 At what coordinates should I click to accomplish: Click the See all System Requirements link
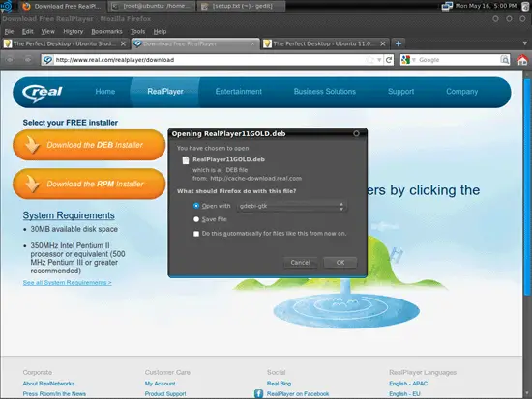click(67, 282)
